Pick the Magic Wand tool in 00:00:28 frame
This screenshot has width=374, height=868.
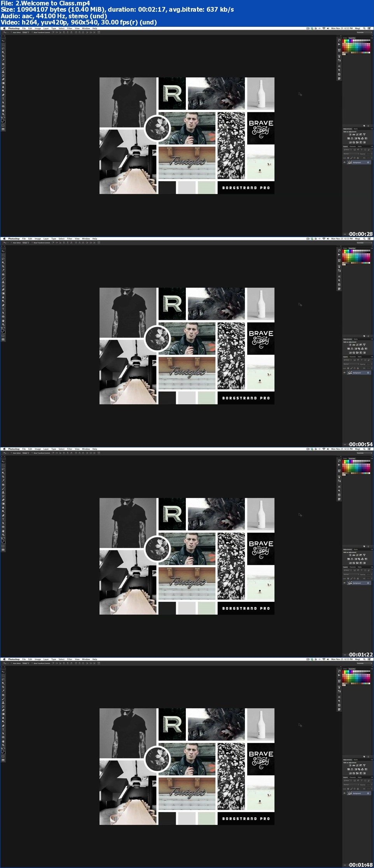coord(3,52)
